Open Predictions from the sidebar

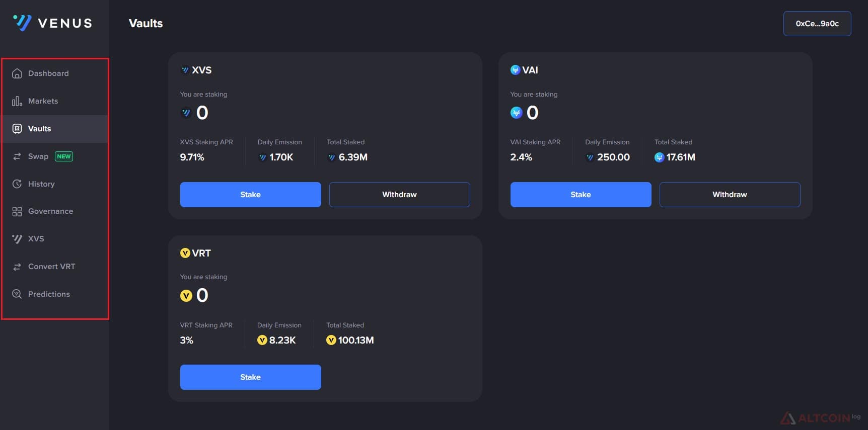pos(55,294)
